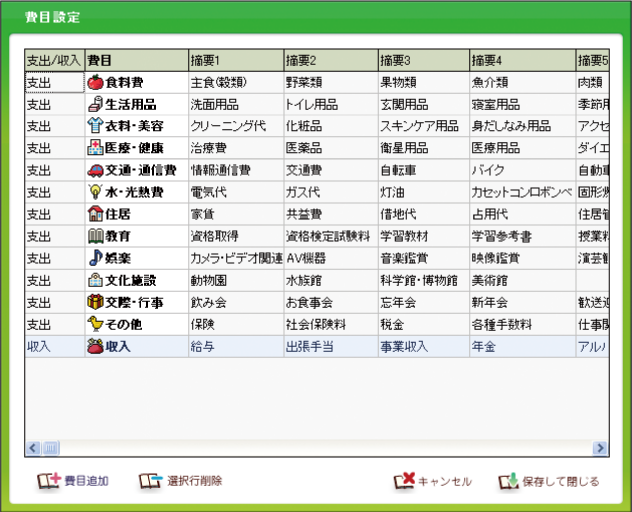632x512 pixels.
Task: Click 保存して閉じる to save and close
Action: (549, 481)
